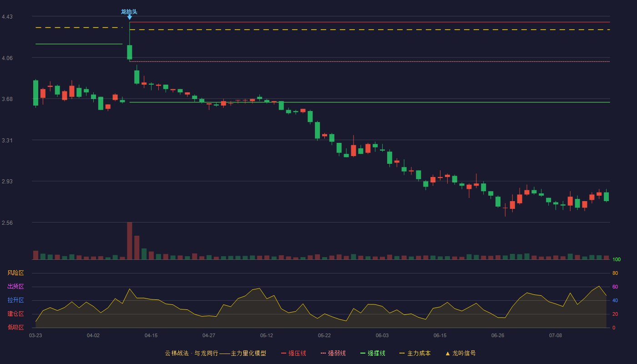
Task: Click the 4.43 price axis label
Action: coord(7,17)
